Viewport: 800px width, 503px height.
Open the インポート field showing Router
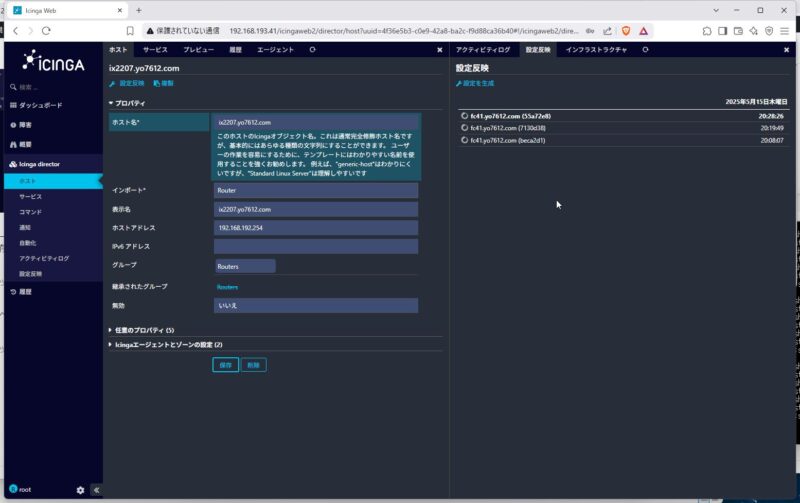pos(316,190)
